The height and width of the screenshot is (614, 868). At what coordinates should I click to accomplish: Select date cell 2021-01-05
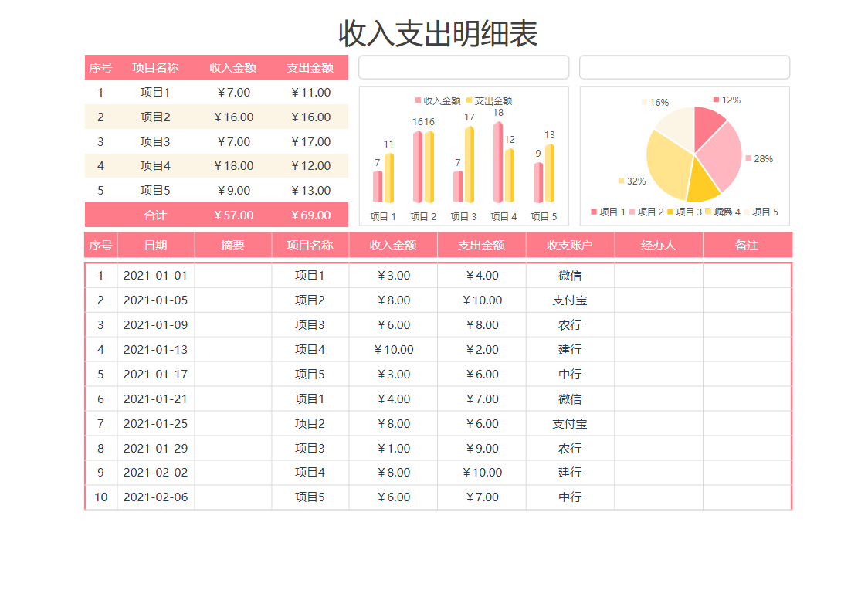(x=155, y=300)
